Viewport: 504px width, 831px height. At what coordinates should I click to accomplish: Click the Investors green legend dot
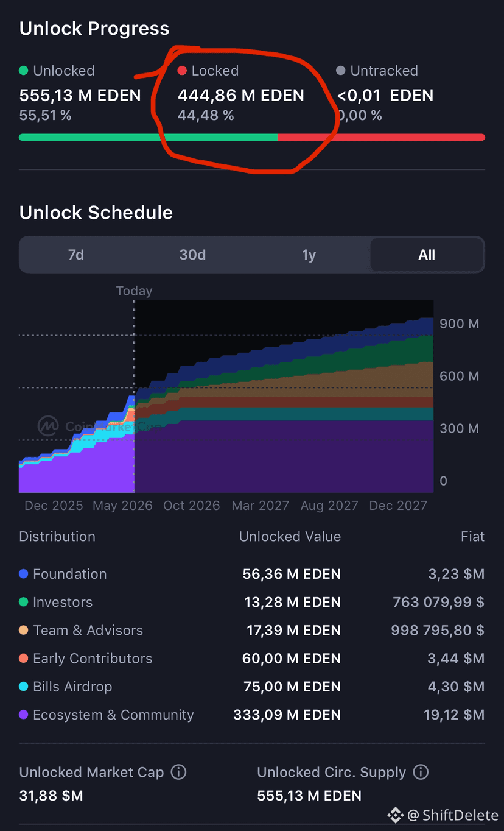click(x=24, y=602)
